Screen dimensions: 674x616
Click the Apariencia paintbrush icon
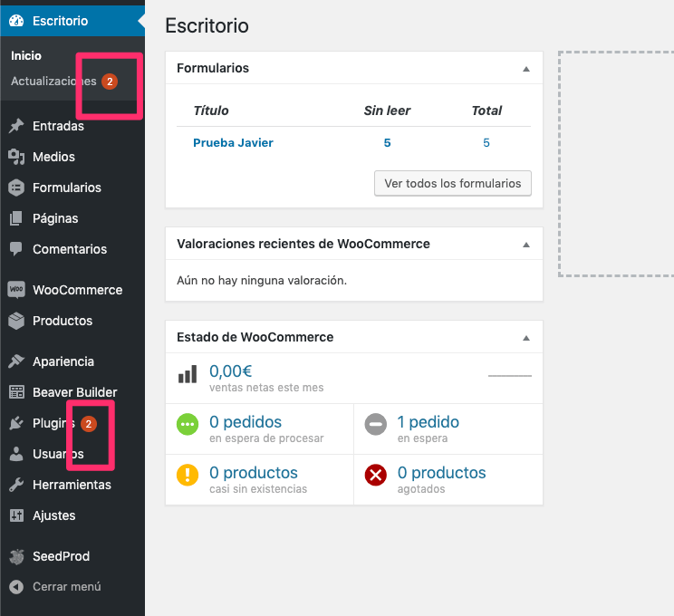click(16, 361)
